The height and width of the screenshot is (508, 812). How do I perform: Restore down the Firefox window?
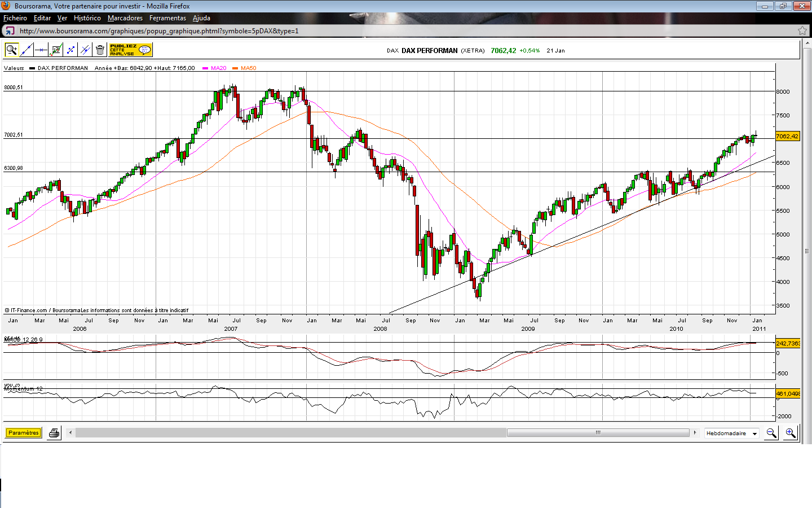[x=783, y=6]
